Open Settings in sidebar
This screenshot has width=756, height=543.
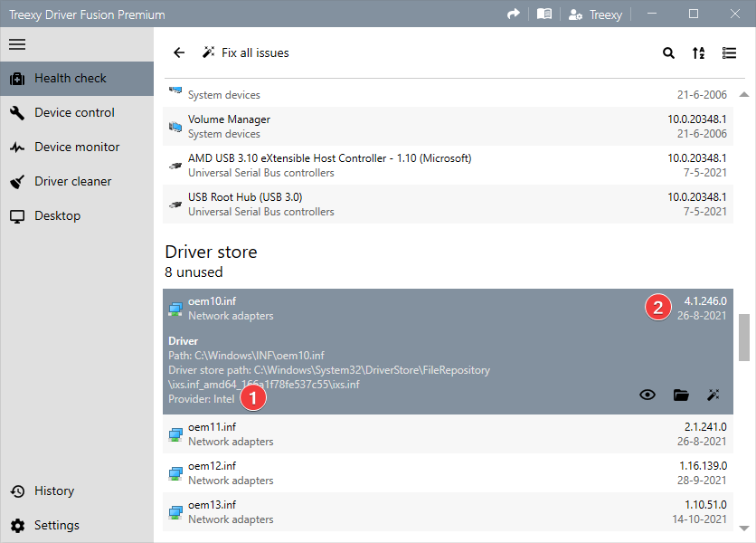pos(77,525)
